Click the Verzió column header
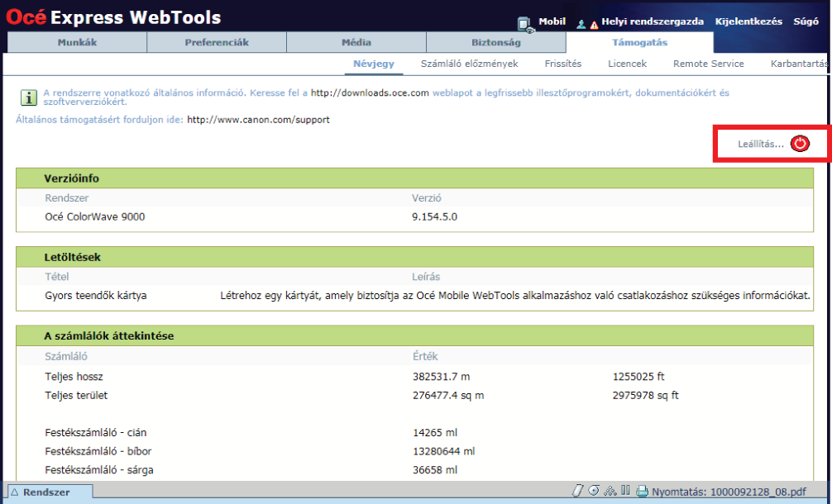 click(427, 198)
